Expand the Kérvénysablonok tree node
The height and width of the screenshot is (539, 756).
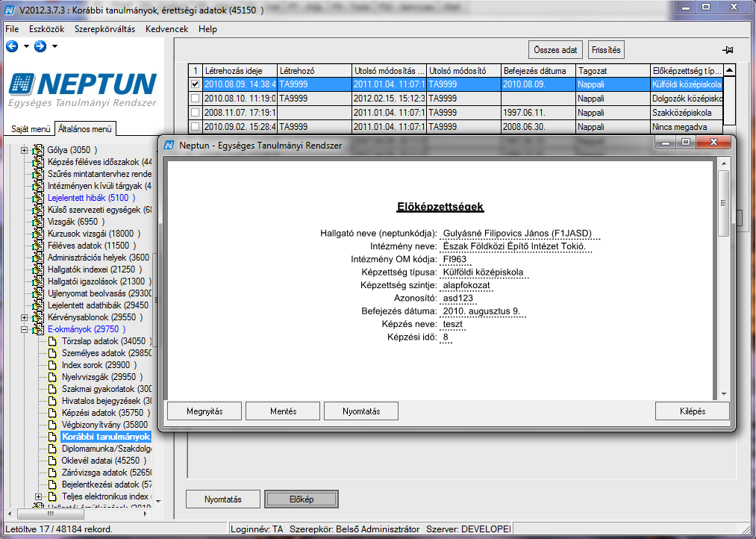[x=24, y=317]
